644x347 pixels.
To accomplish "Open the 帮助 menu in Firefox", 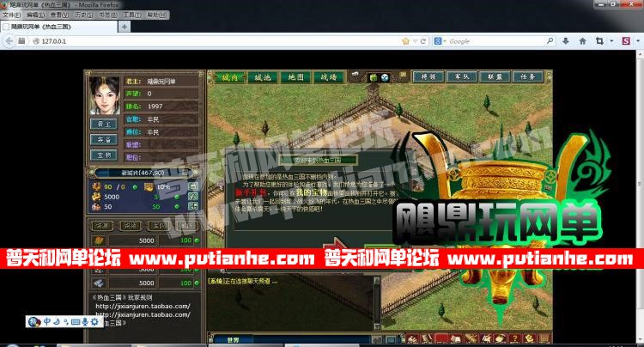I will click(156, 15).
